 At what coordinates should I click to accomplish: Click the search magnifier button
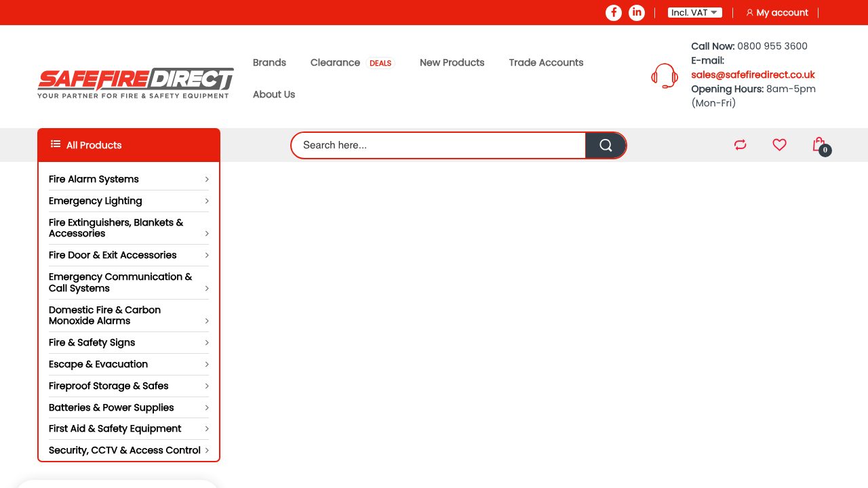[x=606, y=145]
